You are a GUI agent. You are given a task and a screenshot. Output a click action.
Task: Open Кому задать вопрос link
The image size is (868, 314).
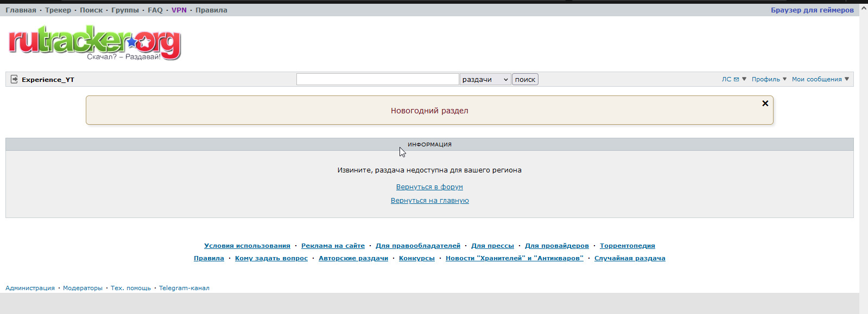coord(271,258)
